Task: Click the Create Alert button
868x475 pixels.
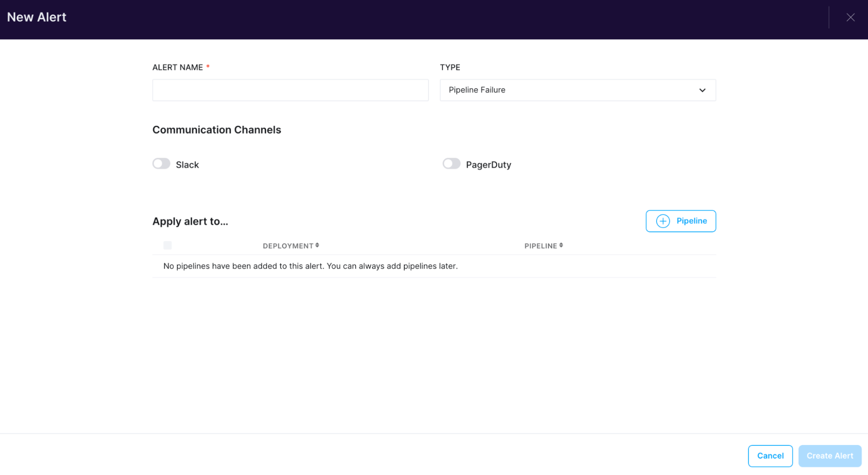Action: point(829,455)
